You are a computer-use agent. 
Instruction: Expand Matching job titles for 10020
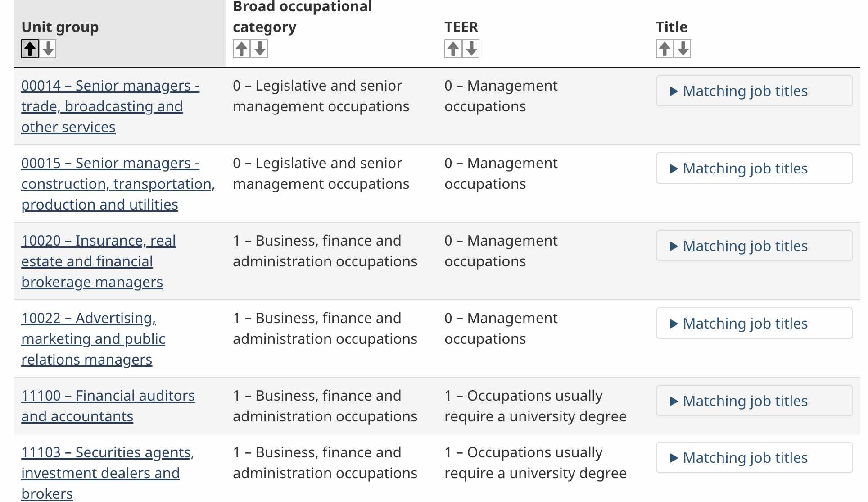pos(754,246)
